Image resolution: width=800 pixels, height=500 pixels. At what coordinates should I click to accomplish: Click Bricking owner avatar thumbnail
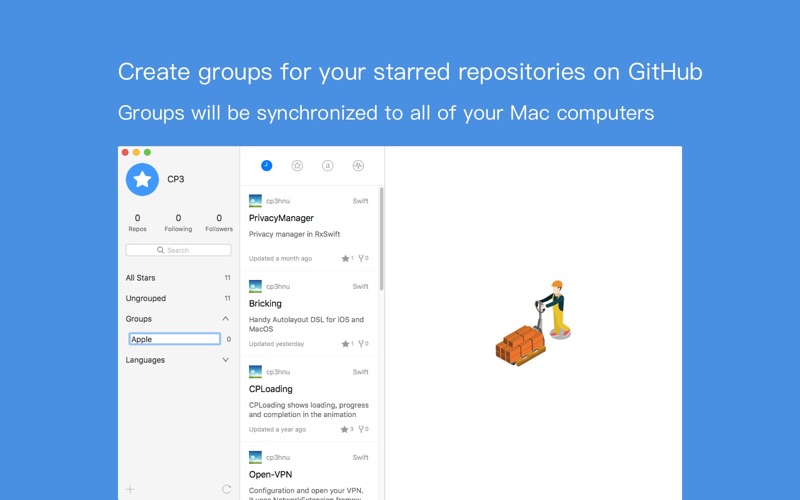click(255, 286)
